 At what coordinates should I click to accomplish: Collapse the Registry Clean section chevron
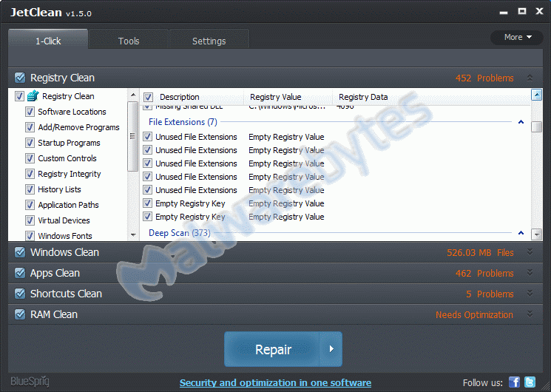click(530, 78)
